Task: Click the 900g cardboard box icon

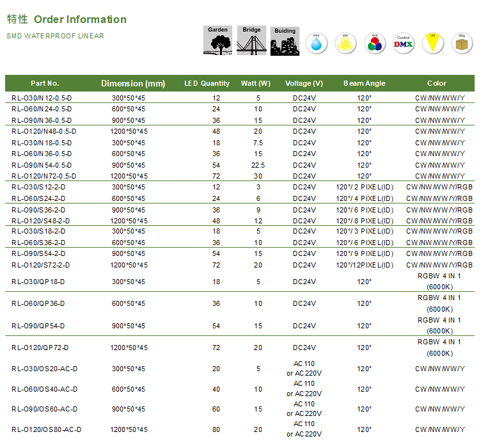Action: [x=461, y=43]
